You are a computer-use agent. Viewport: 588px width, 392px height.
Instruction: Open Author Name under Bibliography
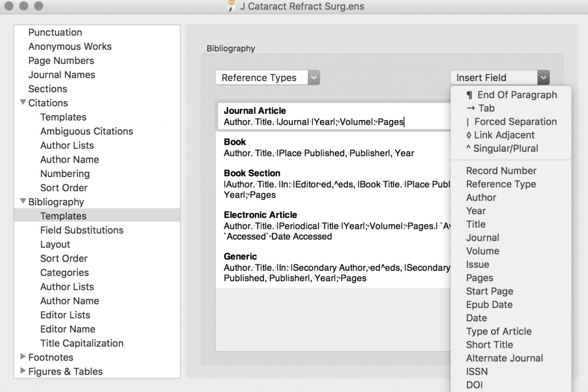point(69,301)
